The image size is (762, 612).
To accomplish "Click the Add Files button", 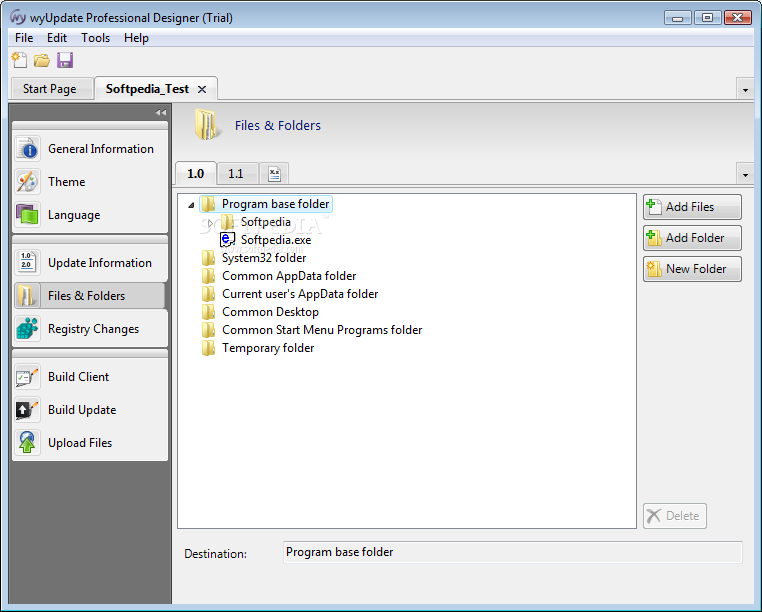I will click(x=692, y=207).
